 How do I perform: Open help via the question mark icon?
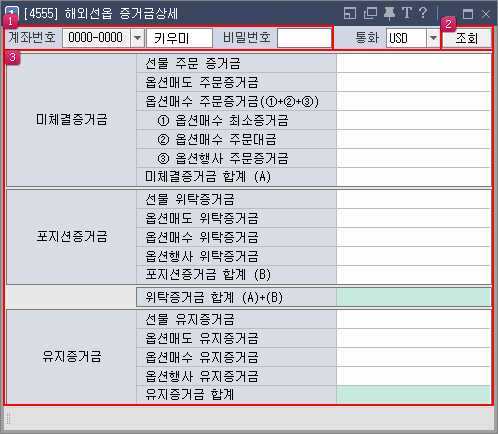tap(423, 13)
